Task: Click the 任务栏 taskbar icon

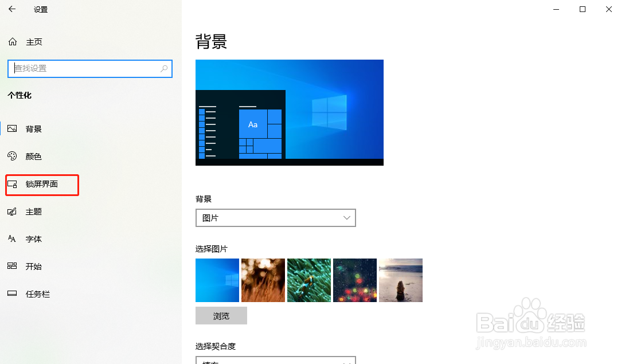Action: (x=12, y=293)
